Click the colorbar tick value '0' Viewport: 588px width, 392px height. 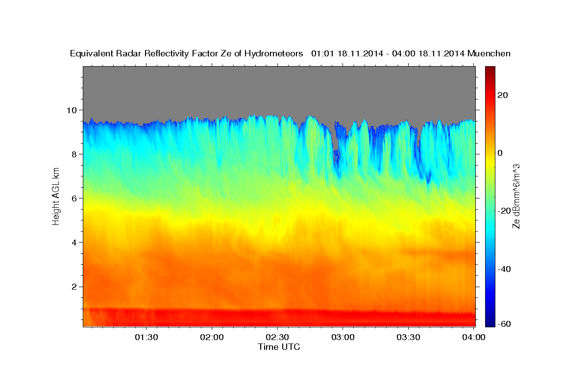point(501,153)
